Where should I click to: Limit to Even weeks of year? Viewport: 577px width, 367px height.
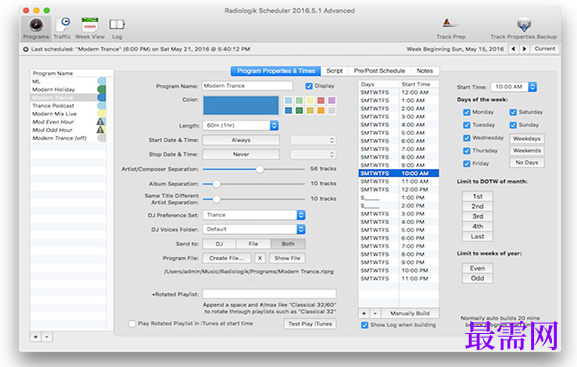point(477,268)
